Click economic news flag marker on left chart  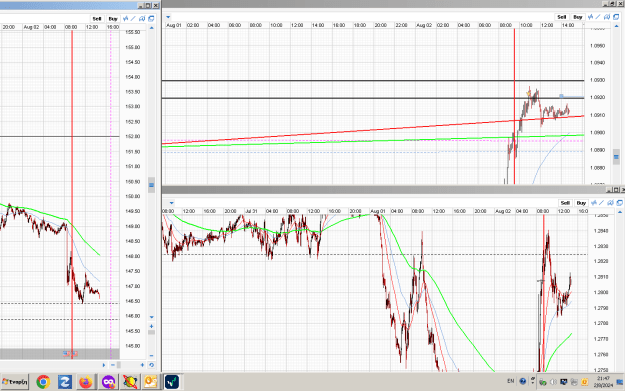click(x=70, y=354)
